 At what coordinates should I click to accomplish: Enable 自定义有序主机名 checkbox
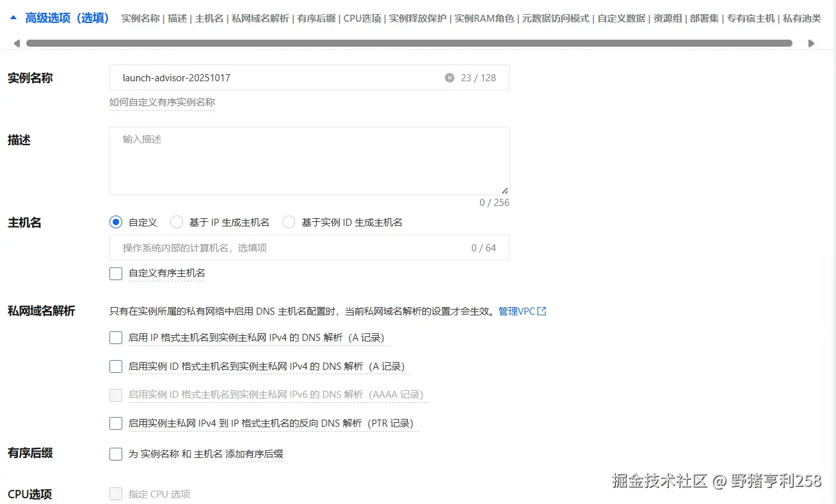[116, 274]
